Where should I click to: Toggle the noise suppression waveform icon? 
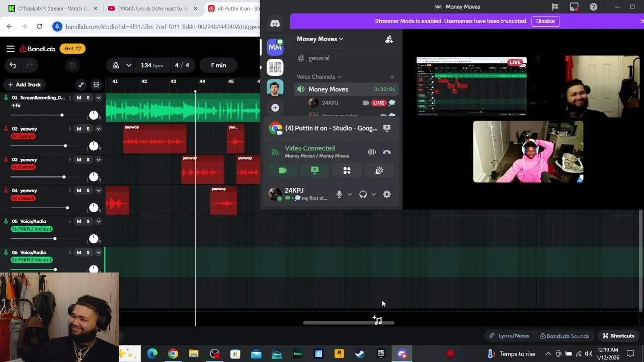(x=371, y=152)
